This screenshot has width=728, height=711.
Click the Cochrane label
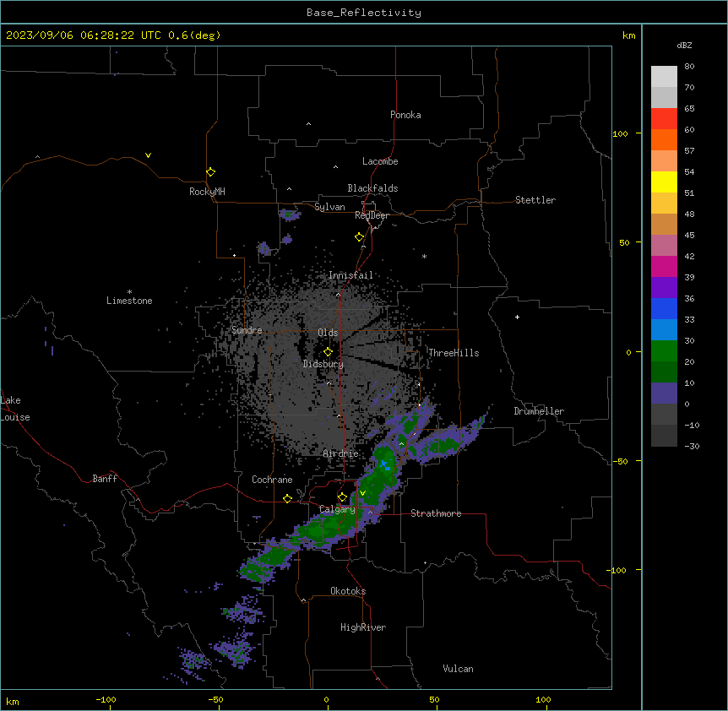tap(272, 480)
